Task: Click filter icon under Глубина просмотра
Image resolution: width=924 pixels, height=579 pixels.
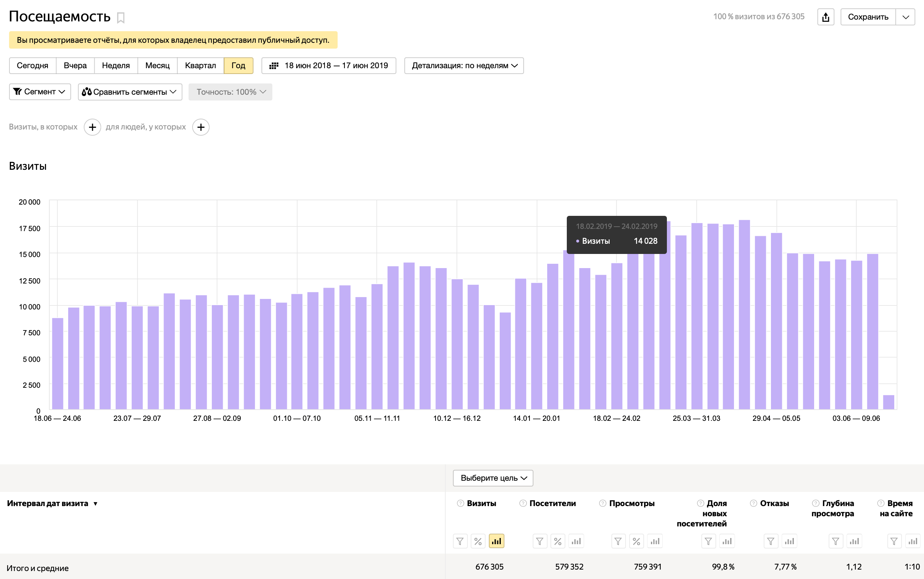Action: pos(836,541)
